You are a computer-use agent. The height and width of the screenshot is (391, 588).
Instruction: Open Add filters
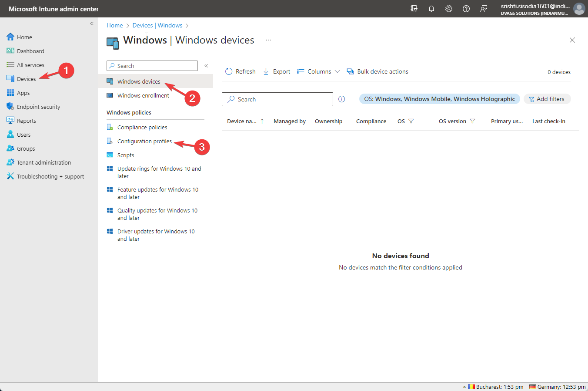coord(547,99)
